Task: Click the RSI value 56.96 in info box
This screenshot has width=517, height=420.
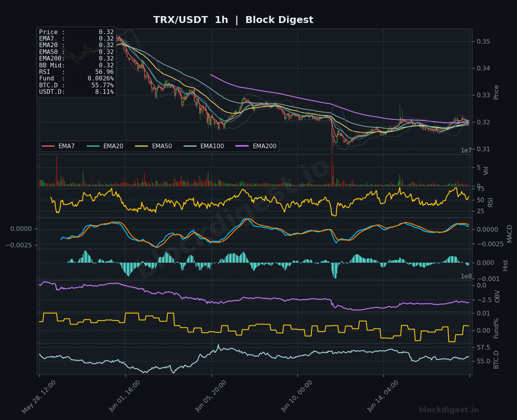Action: pyautogui.click(x=104, y=72)
